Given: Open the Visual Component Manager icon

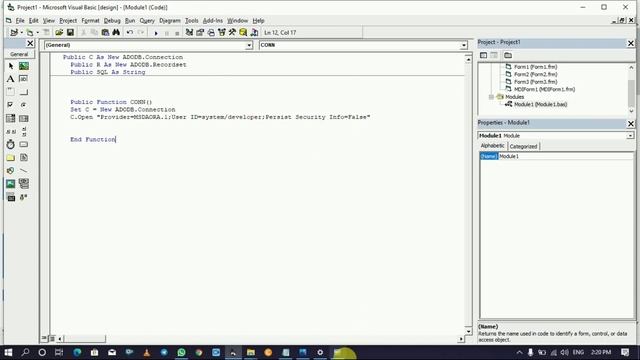Looking at the screenshot, I should tap(254, 33).
